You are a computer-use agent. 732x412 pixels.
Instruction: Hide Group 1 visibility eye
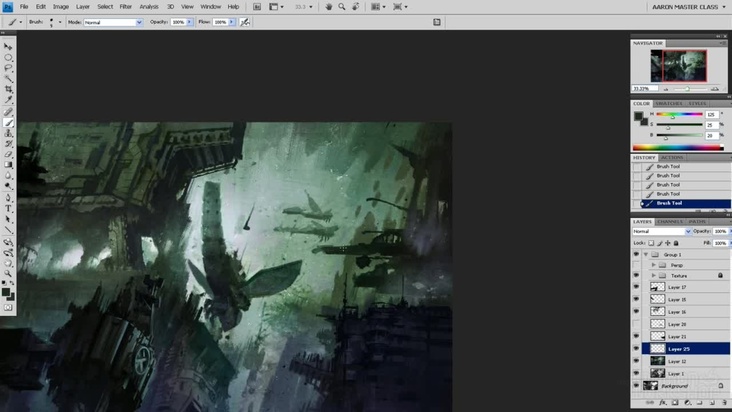(x=636, y=254)
